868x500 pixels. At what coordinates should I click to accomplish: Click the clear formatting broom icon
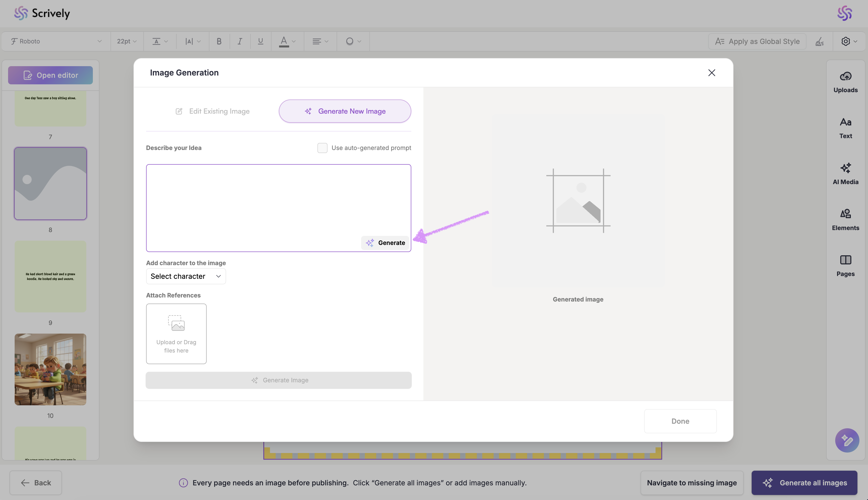[x=820, y=42]
